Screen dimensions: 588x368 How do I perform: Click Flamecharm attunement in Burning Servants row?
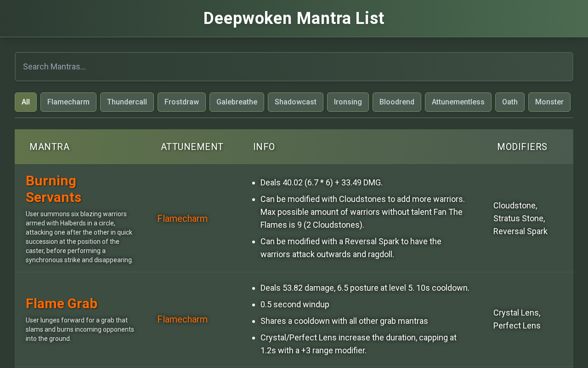coord(182,218)
